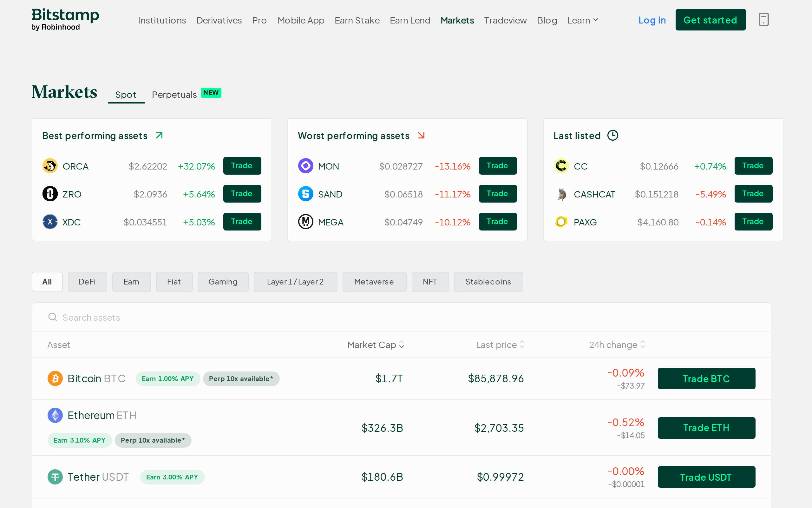Click the Get started button

(x=710, y=20)
